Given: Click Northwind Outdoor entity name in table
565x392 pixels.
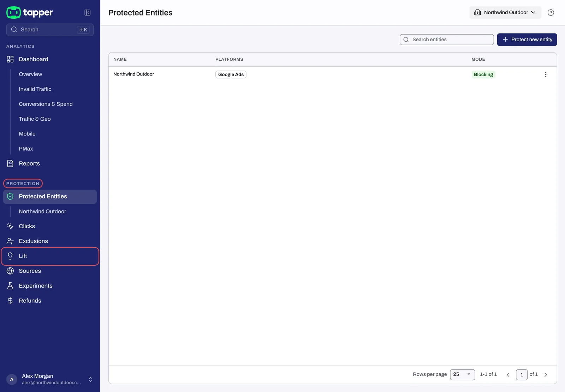Looking at the screenshot, I should pyautogui.click(x=133, y=74).
